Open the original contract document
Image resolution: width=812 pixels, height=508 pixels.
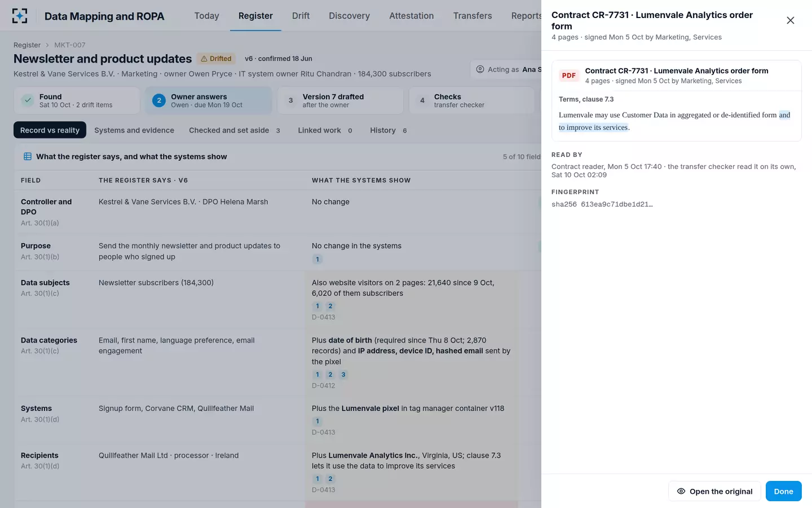(x=714, y=491)
